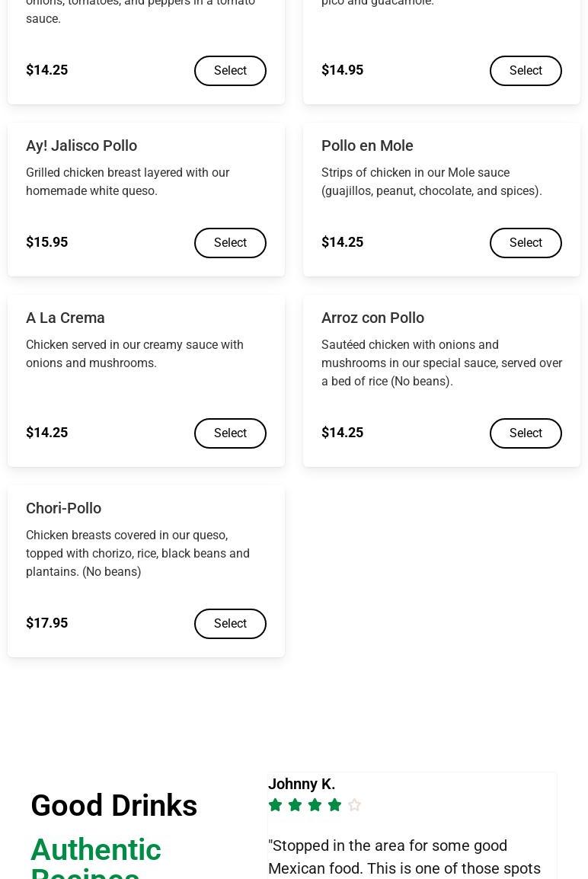The height and width of the screenshot is (879, 588).
Task: Select the tomato sauce dish at top left
Action: point(230,71)
